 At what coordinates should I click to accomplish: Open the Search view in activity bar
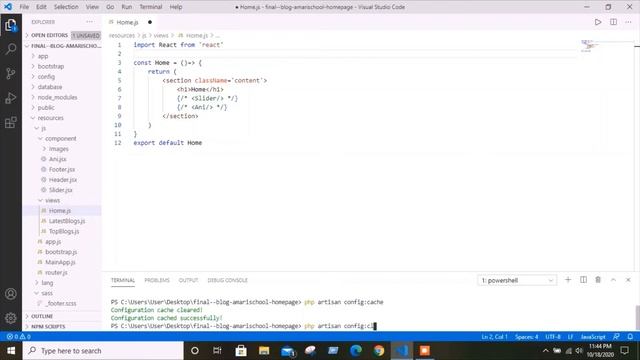[x=11, y=49]
